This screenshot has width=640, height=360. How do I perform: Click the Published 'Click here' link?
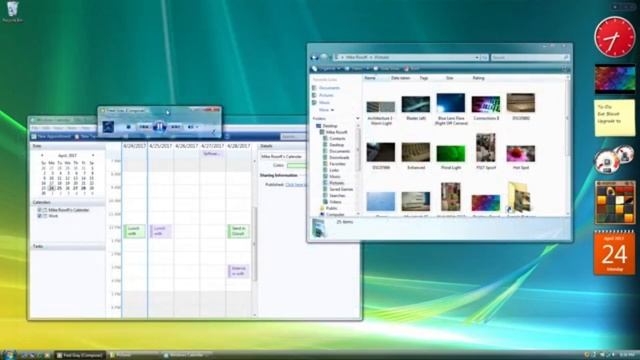296,185
